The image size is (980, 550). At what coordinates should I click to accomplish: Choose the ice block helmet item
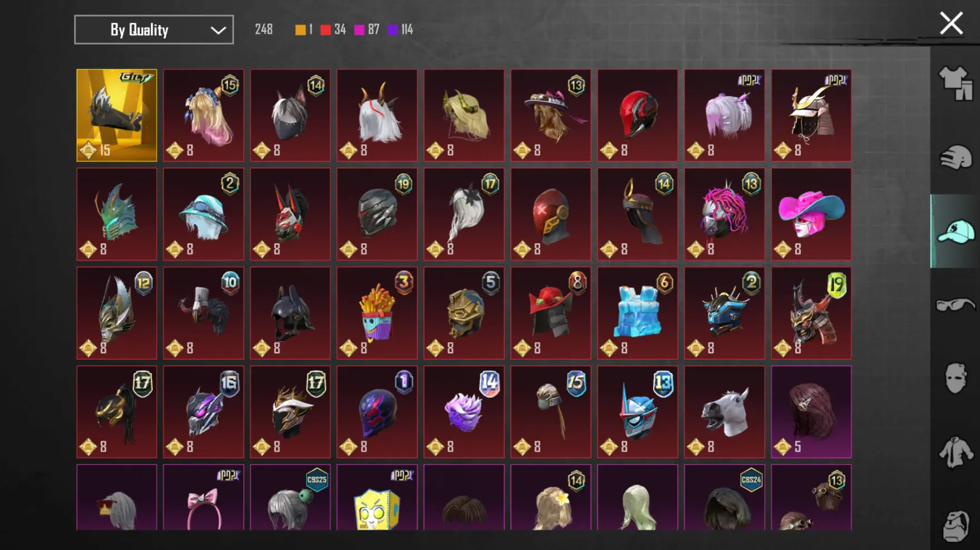638,313
